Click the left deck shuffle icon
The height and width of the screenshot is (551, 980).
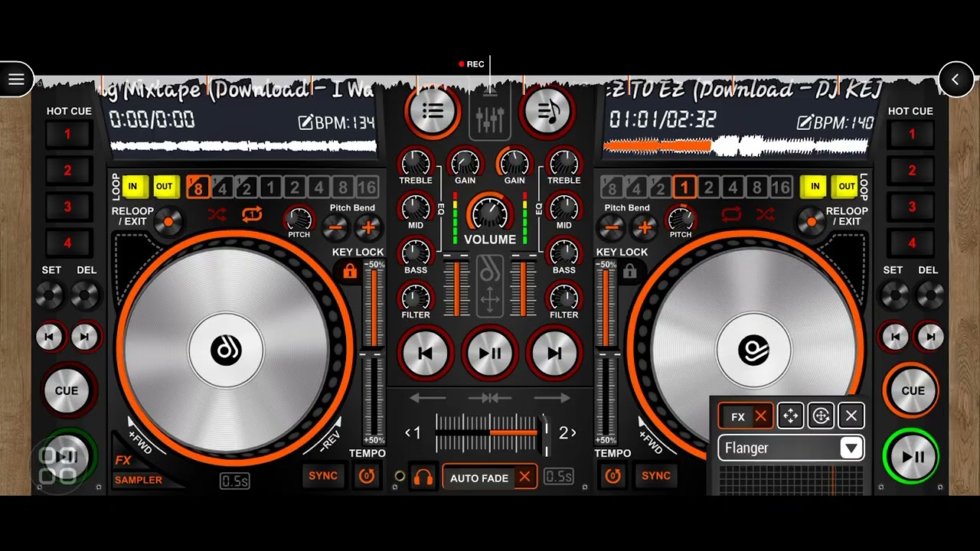coord(217,215)
